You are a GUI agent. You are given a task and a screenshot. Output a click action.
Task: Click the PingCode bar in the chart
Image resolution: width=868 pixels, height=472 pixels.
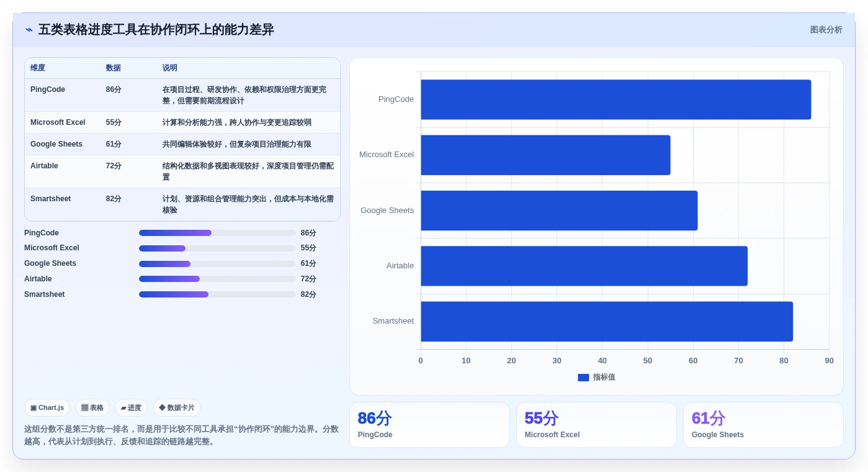615,99
